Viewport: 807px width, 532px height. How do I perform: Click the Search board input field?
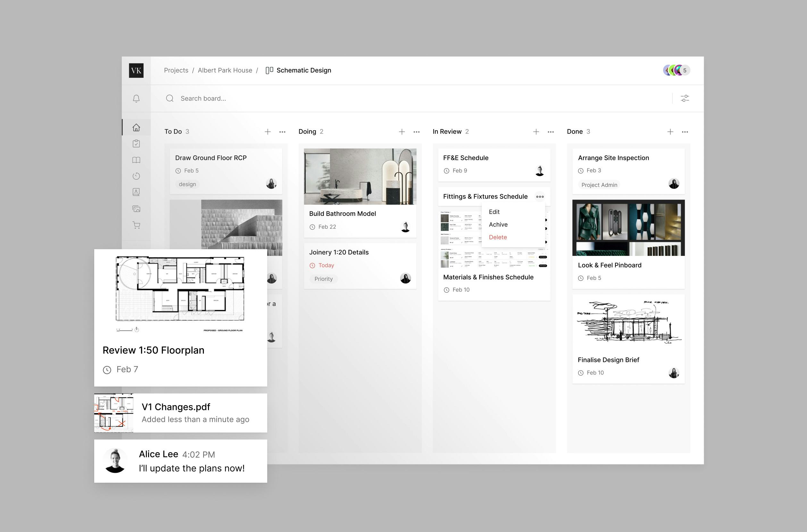305,98
